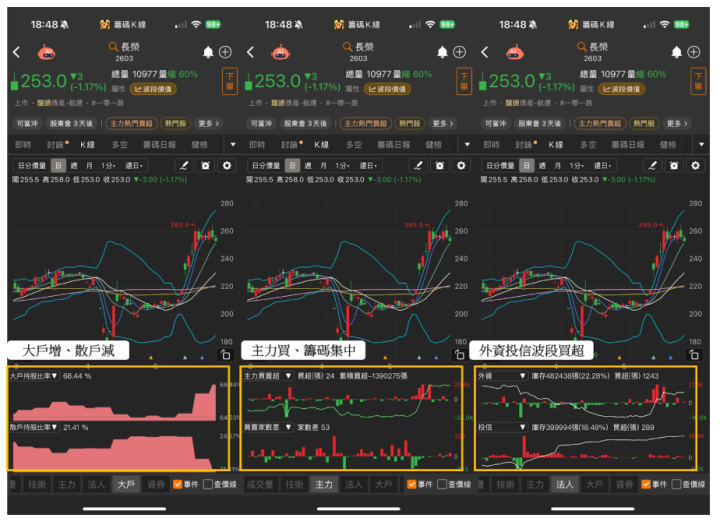Expand the 還日 dropdown on middle screen
This screenshot has height=525, width=720.
pos(366,165)
